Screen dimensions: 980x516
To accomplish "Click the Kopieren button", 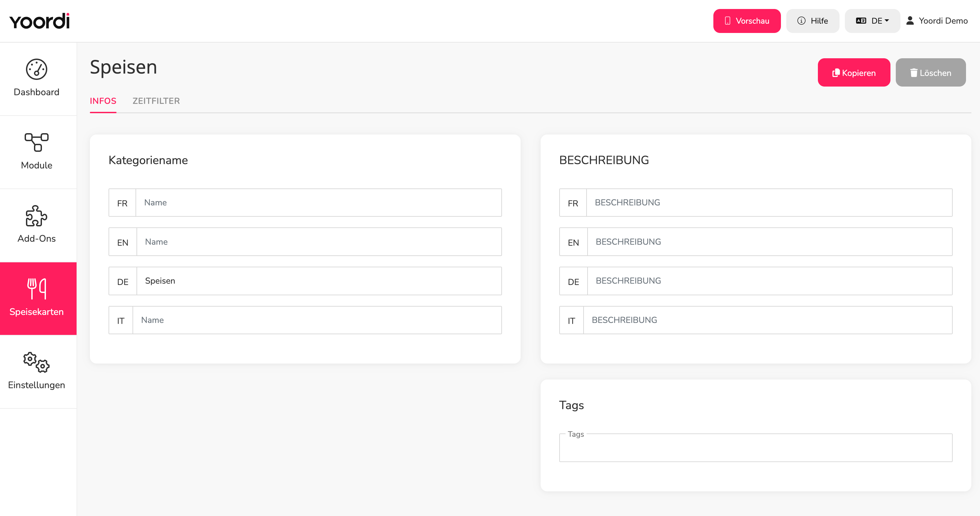I will click(854, 72).
